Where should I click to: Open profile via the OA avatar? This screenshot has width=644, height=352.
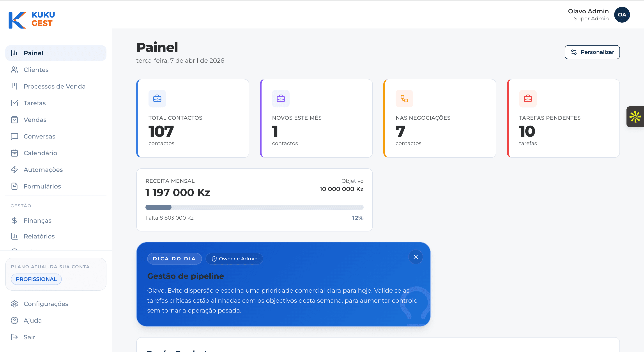(622, 14)
